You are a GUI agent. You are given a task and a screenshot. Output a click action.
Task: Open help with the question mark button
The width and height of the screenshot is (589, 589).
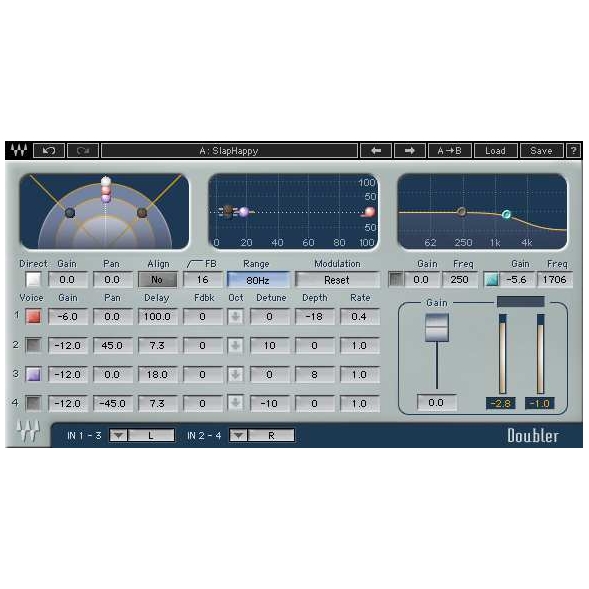pyautogui.click(x=573, y=151)
